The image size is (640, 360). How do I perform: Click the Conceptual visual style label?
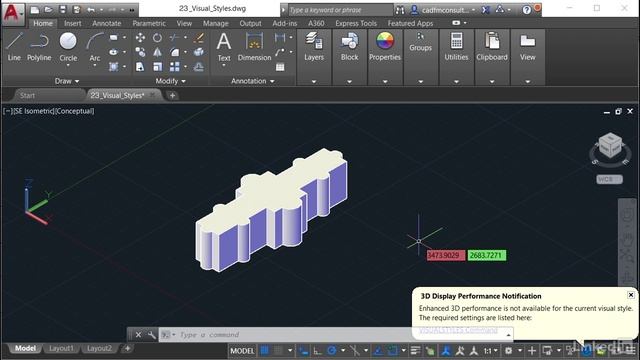point(75,111)
